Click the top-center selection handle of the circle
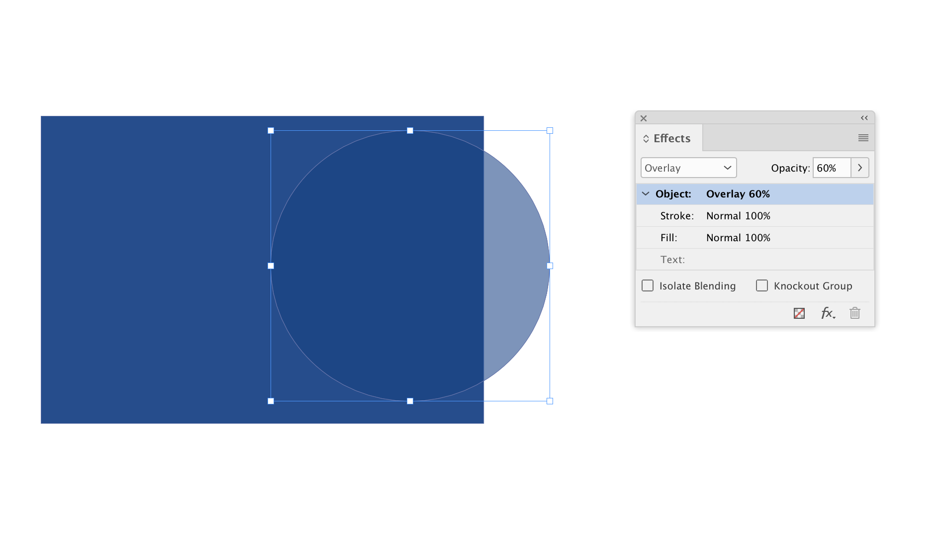 [x=410, y=130]
